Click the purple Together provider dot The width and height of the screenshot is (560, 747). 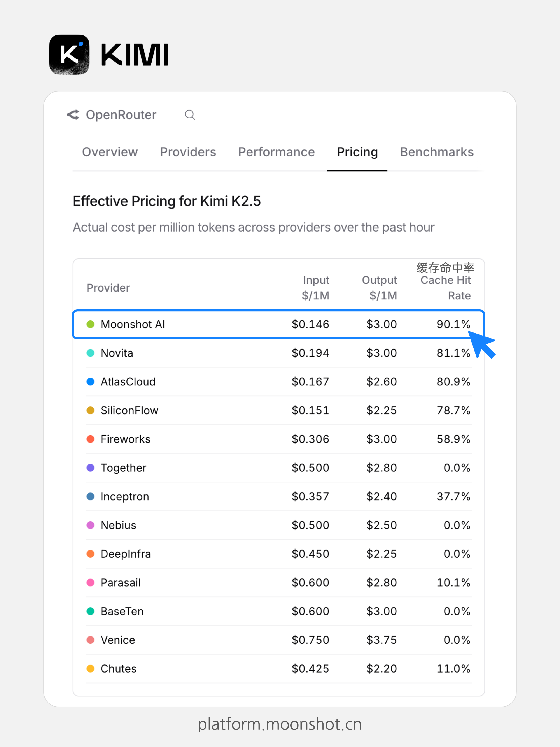[x=91, y=468]
